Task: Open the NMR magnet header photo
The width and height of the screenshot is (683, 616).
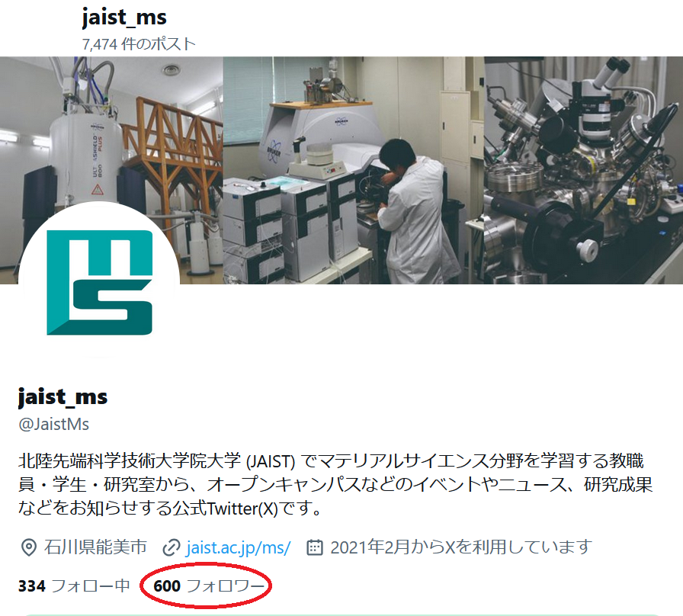Action: click(111, 170)
